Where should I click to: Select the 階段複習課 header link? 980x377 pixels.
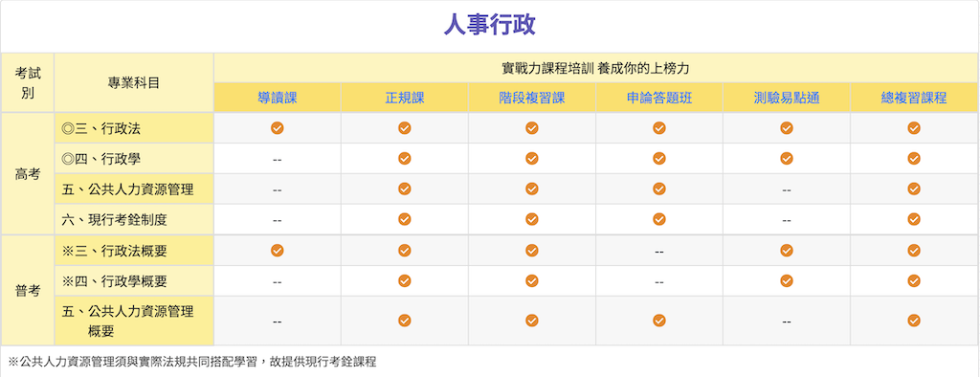(532, 98)
